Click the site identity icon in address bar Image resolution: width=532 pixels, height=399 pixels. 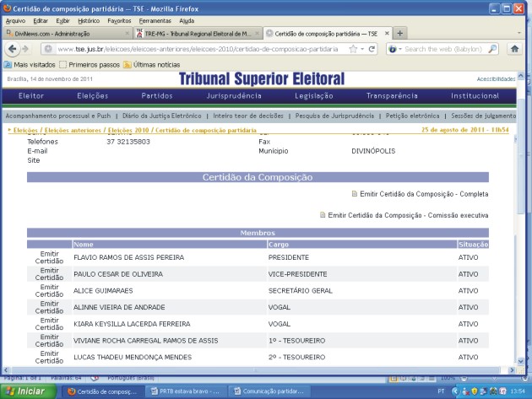click(48, 49)
